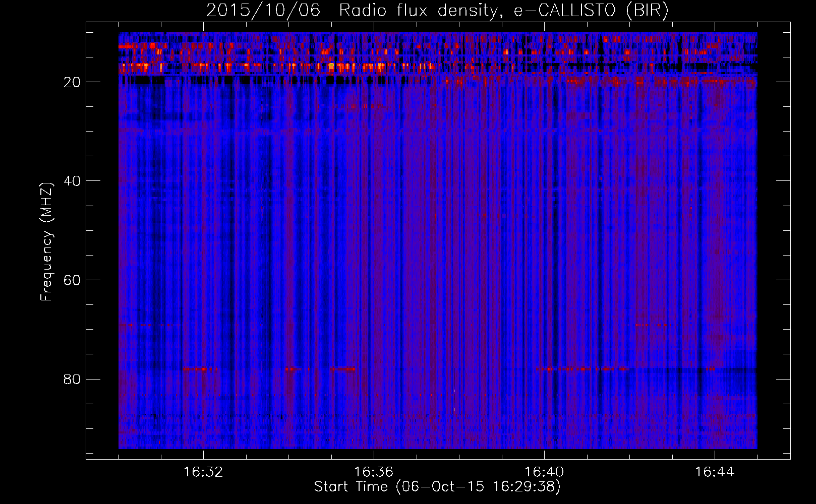This screenshot has height=504, width=816.
Task: Click the 16:44 time tick label
Action: click(x=715, y=472)
